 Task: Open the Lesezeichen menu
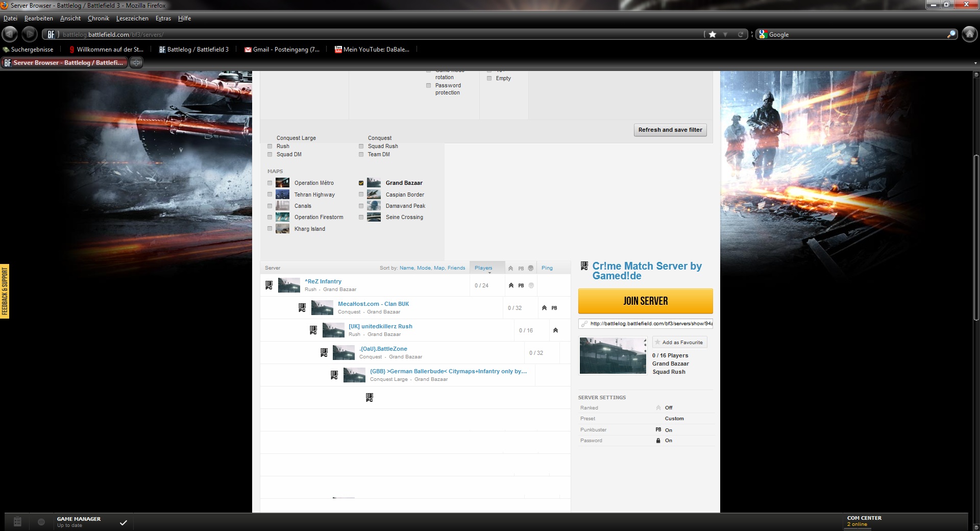132,18
